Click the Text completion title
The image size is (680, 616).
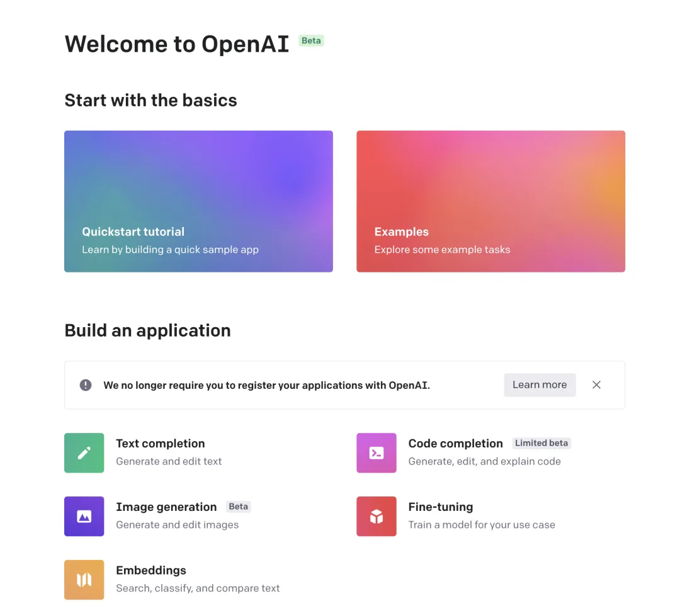coord(160,444)
